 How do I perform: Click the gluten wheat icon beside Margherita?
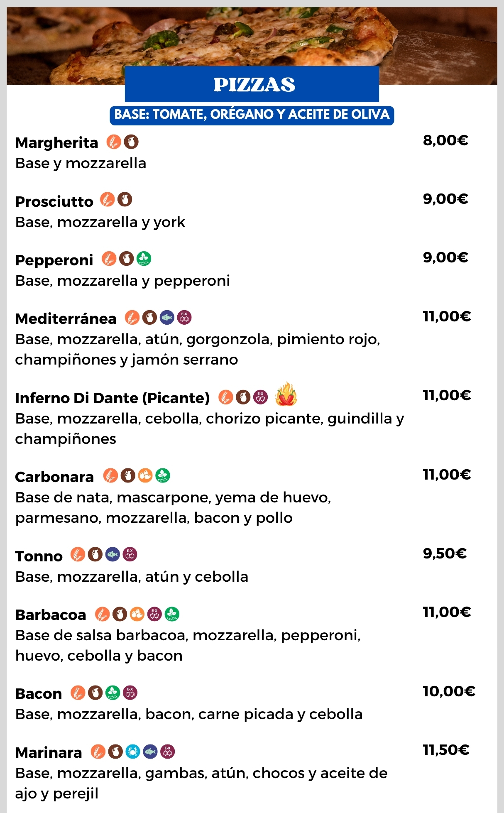(114, 142)
